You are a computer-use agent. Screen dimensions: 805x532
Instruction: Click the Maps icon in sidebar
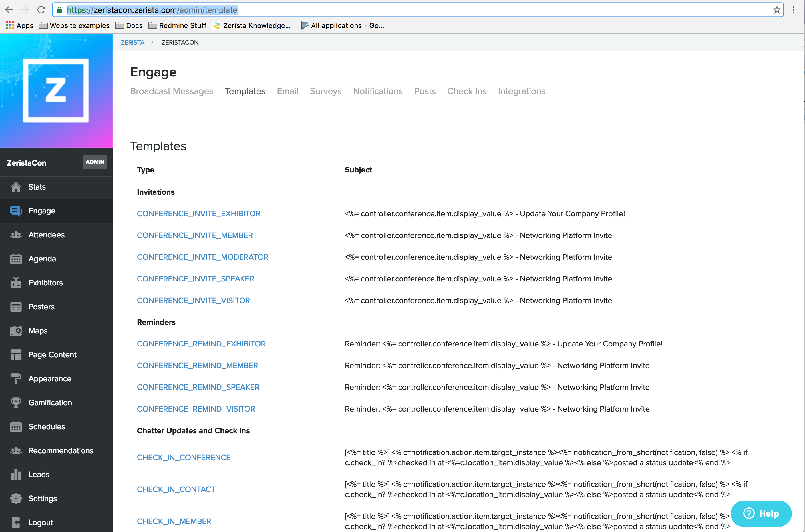click(16, 331)
